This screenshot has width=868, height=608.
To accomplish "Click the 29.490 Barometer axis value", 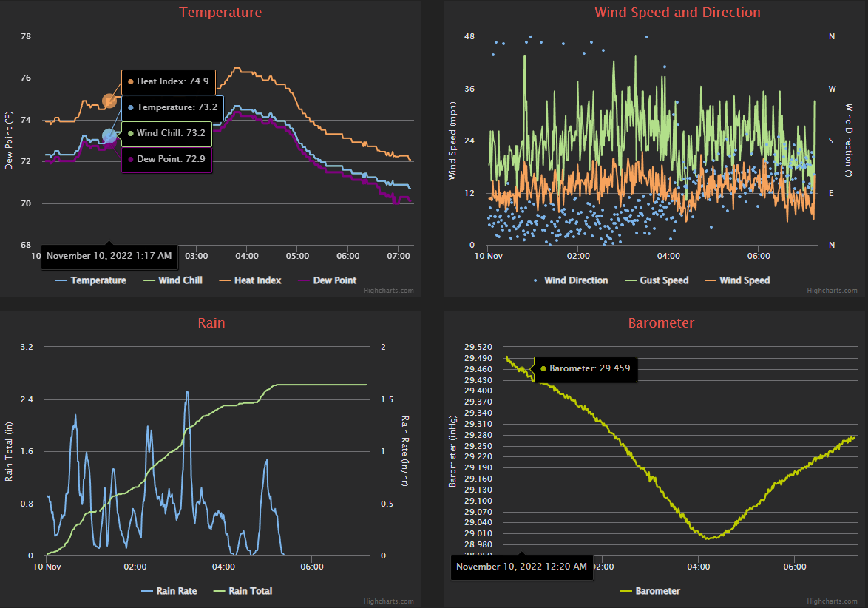I will (x=478, y=358).
